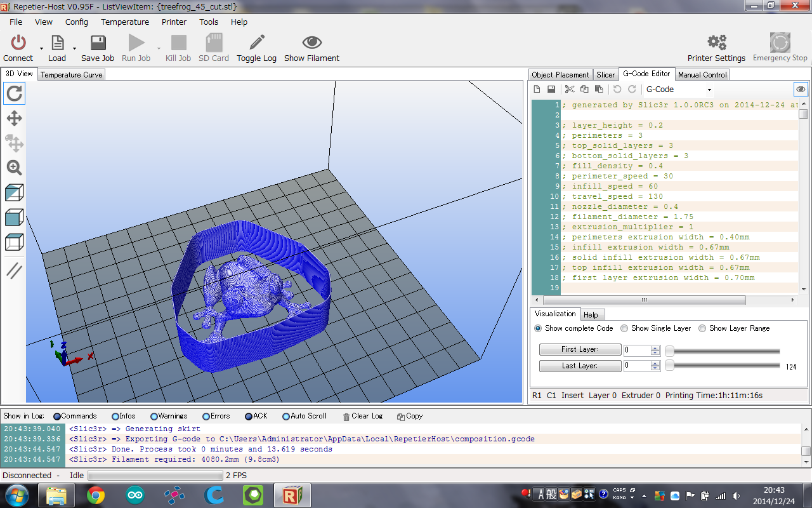Select the zoom magnifier tool
812x508 pixels.
14,168
